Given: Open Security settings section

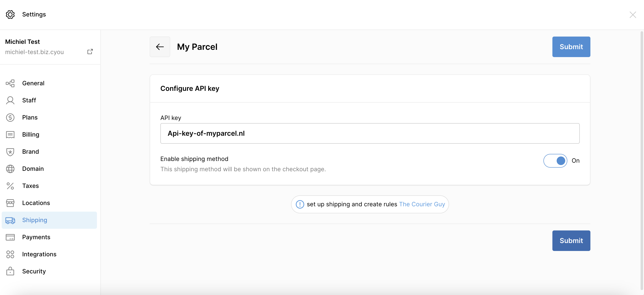Looking at the screenshot, I should pyautogui.click(x=49, y=271).
